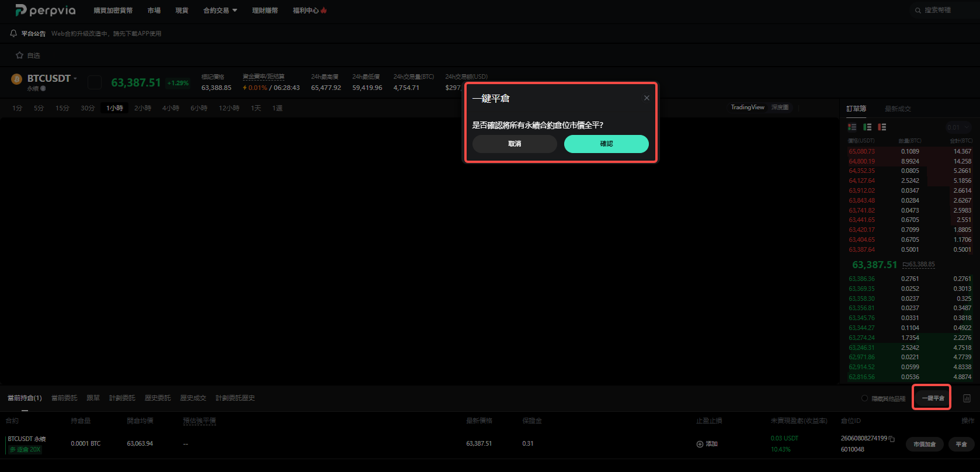
Task: Click the platform notice text about Web合約升級
Action: click(106, 33)
